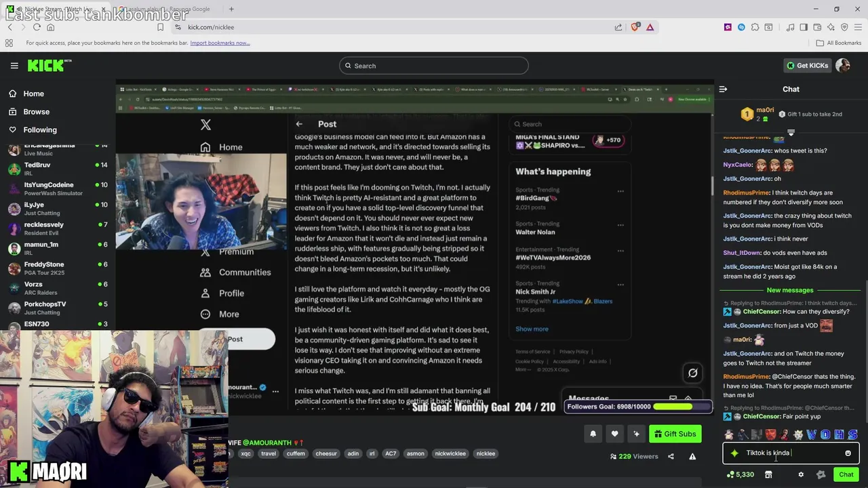This screenshot has height=488, width=868.
Task: Click the chat identity badge icon beside Chat button
Action: (x=821, y=474)
